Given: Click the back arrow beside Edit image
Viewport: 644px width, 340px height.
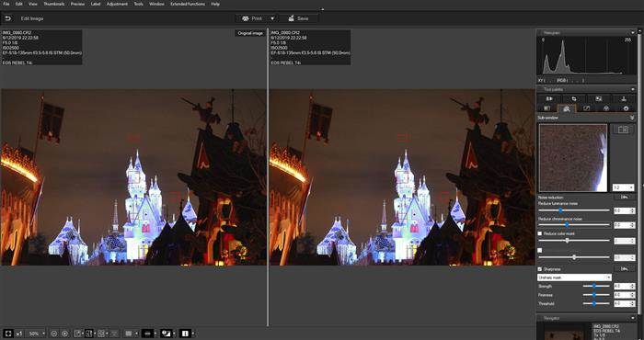Looking at the screenshot, I should (7, 18).
